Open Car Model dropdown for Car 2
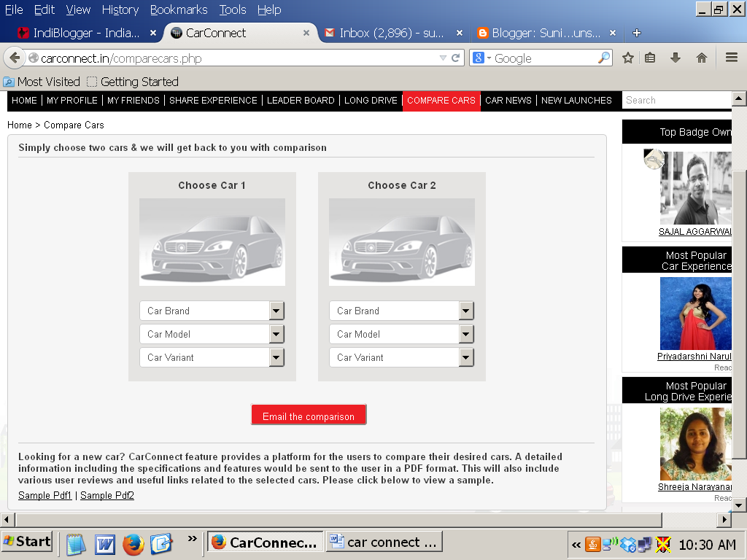The height and width of the screenshot is (560, 747). pyautogui.click(x=402, y=334)
